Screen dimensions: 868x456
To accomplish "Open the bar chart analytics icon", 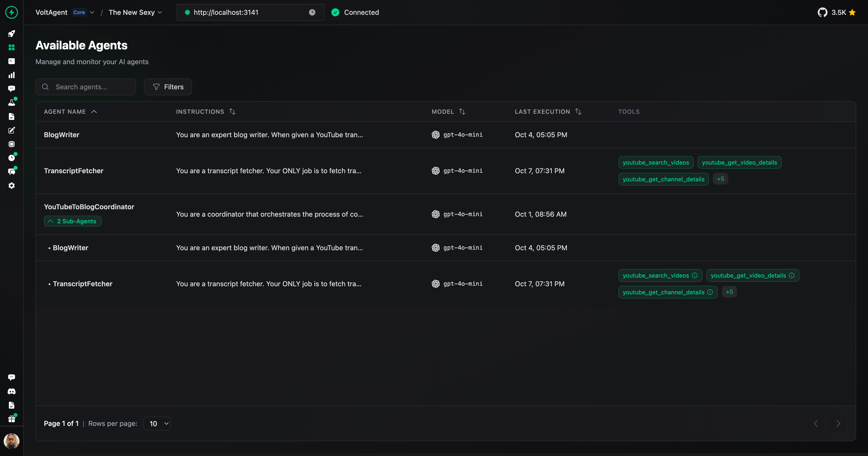I will [11, 75].
